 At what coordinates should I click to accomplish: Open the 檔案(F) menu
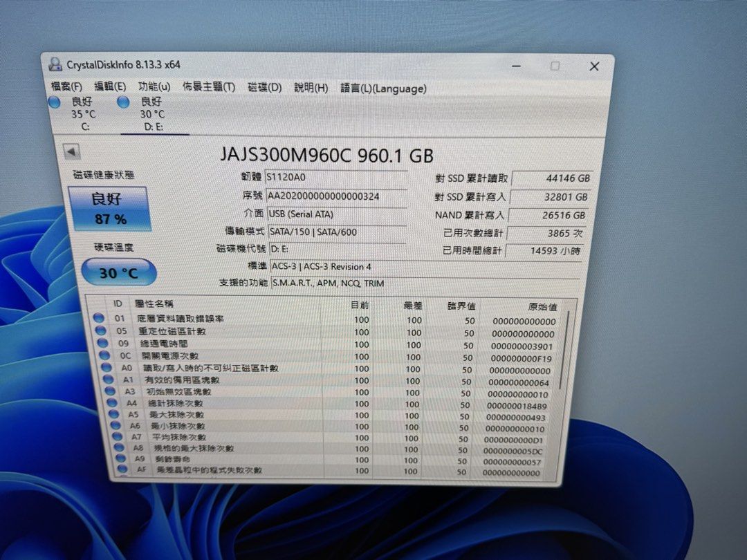pyautogui.click(x=66, y=86)
